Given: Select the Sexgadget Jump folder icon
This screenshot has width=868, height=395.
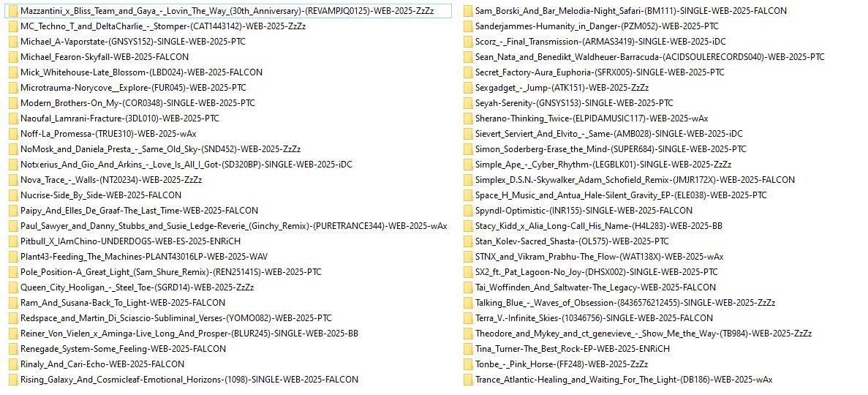Looking at the screenshot, I should coord(468,88).
